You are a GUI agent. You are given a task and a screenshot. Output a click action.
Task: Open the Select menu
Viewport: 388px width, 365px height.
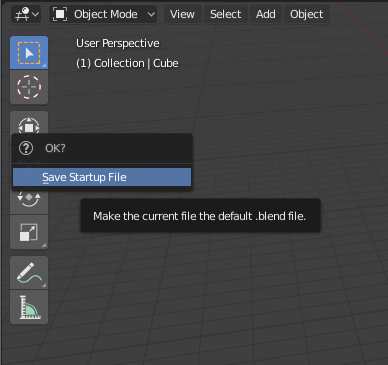click(225, 14)
